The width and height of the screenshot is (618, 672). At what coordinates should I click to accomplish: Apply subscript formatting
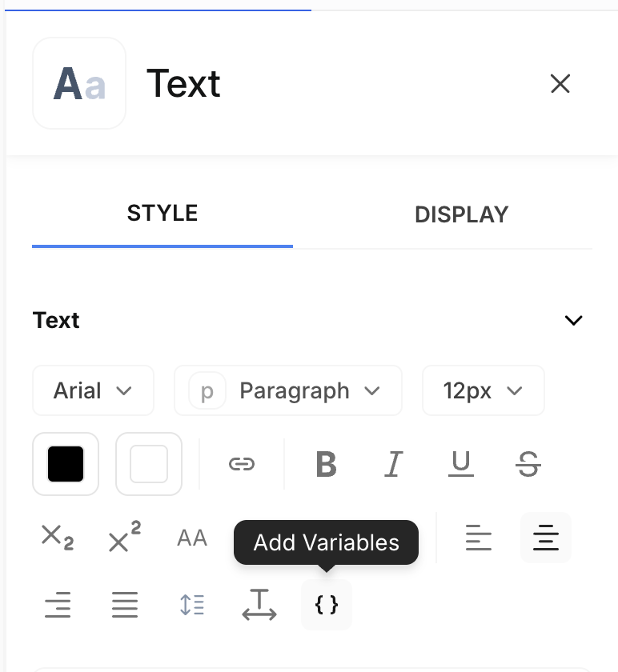tap(57, 538)
